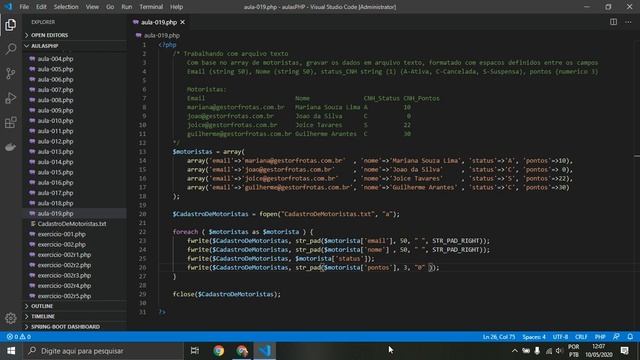
Task: Open notifications bell in status bar
Action: click(630, 337)
